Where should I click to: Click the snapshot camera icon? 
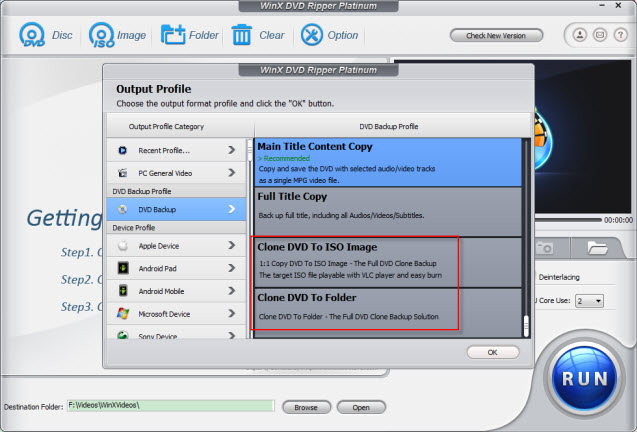pyautogui.click(x=545, y=247)
